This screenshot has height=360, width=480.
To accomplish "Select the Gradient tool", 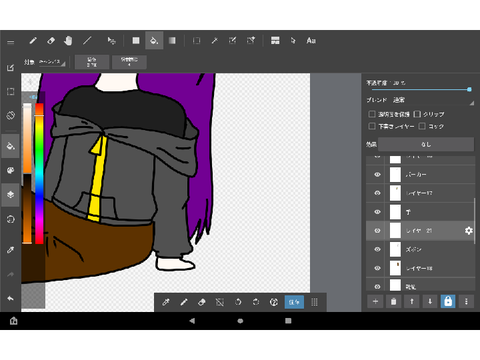I will point(172,41).
